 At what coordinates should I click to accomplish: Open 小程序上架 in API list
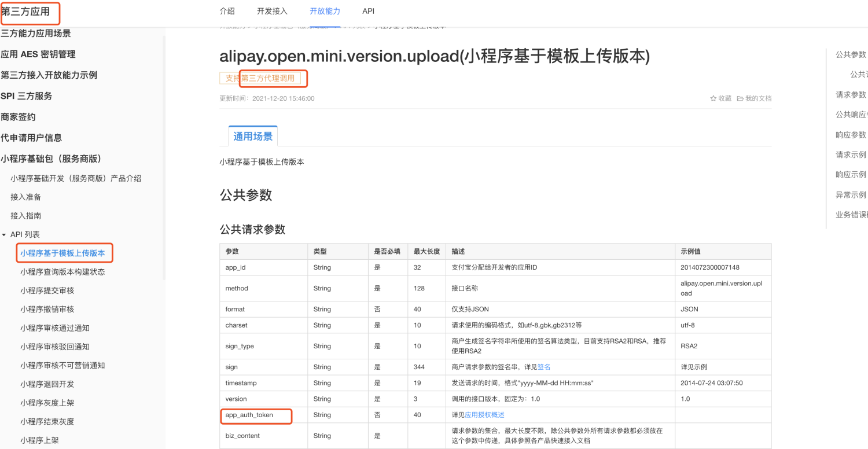click(39, 440)
